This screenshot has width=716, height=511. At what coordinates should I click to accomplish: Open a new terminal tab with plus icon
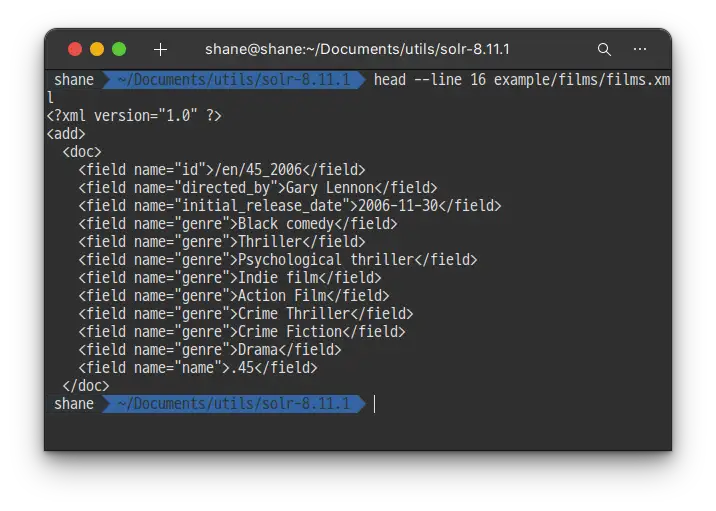[160, 49]
